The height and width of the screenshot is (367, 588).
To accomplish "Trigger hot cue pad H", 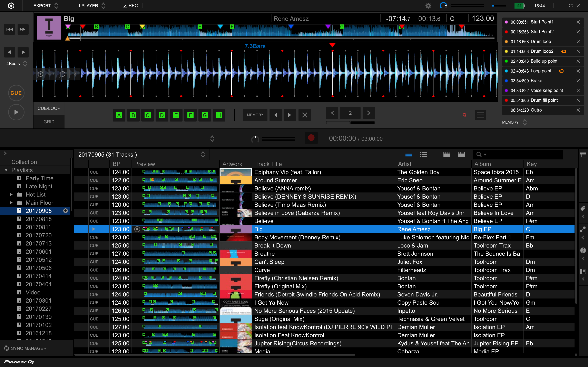I will (219, 115).
